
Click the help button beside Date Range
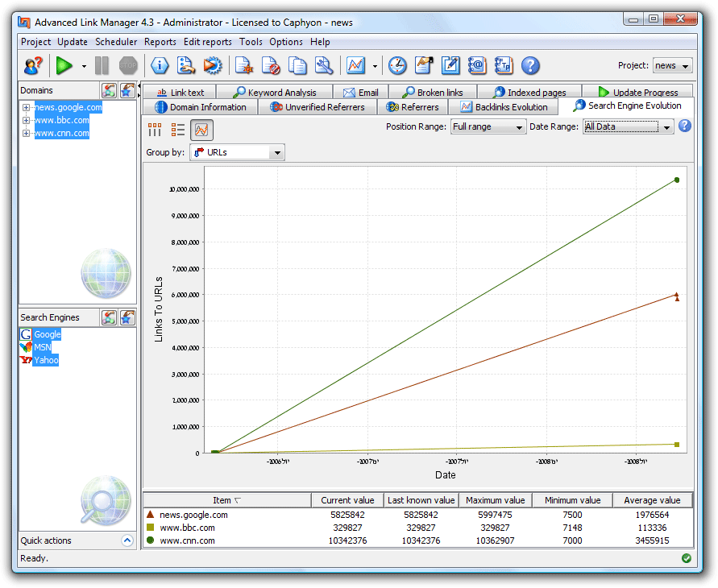point(684,126)
